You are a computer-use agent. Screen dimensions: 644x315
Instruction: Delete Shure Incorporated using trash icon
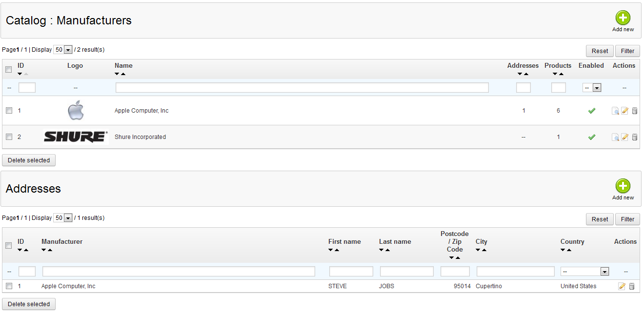click(634, 138)
